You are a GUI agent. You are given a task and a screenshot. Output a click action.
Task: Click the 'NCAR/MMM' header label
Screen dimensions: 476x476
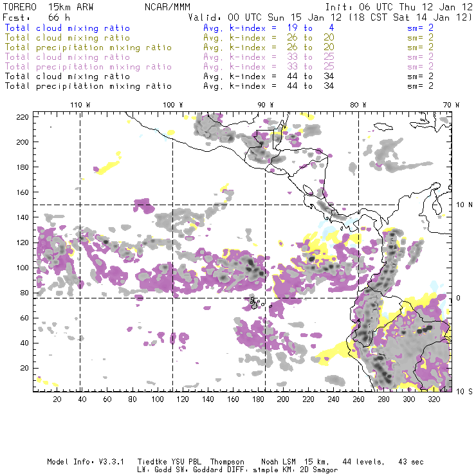coord(168,7)
